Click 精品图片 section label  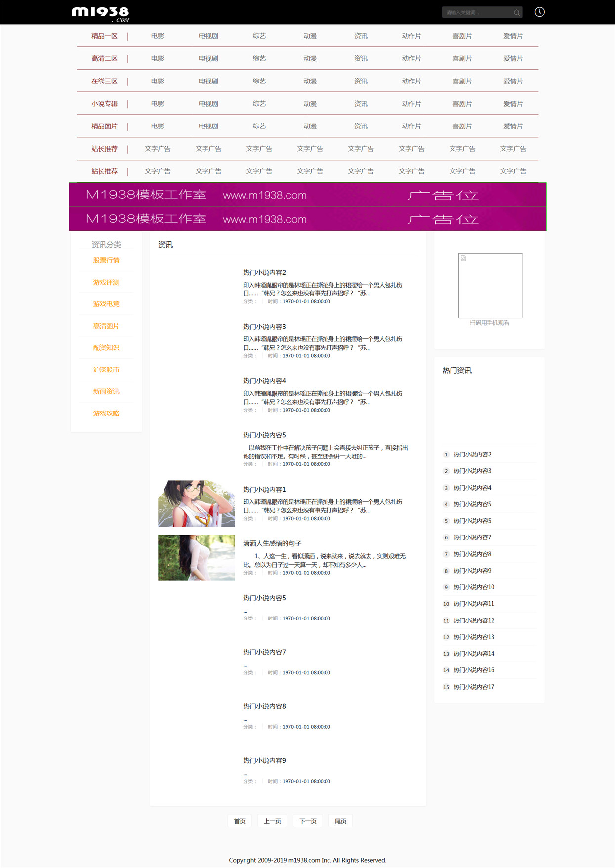pyautogui.click(x=104, y=126)
